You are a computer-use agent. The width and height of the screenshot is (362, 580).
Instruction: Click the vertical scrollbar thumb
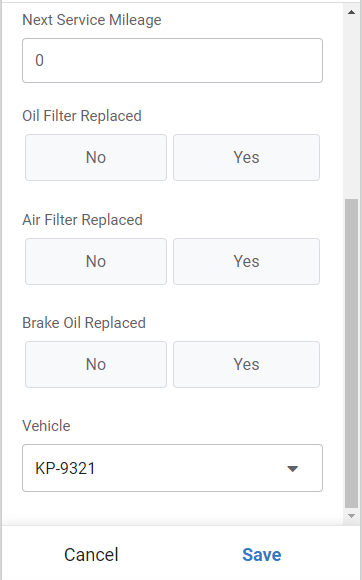351,354
